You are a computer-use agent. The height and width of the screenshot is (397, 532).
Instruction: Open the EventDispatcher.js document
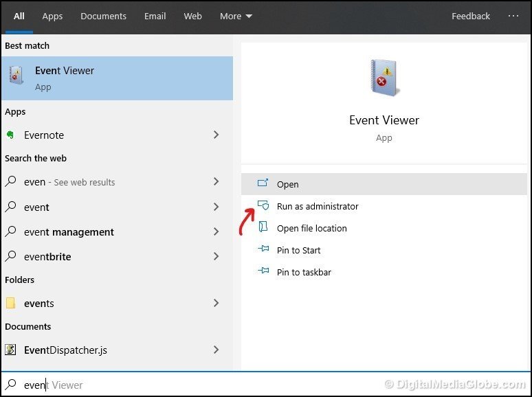[117, 350]
